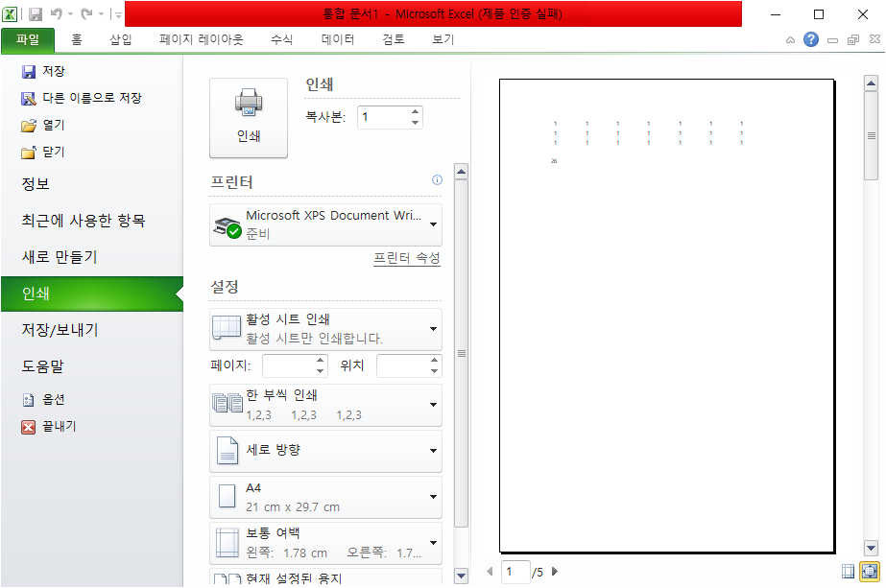Switch to the 페이지 레이아웃 ribbon tab
Viewport: 886px width, 588px height.
tap(202, 39)
